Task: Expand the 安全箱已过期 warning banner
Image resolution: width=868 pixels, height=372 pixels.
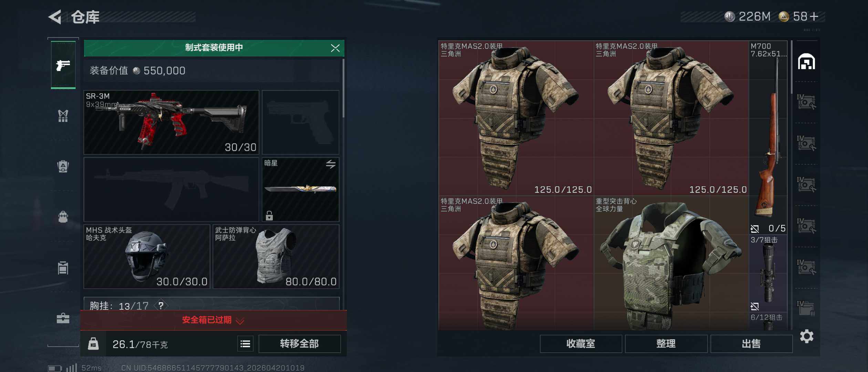Action: coord(213,320)
